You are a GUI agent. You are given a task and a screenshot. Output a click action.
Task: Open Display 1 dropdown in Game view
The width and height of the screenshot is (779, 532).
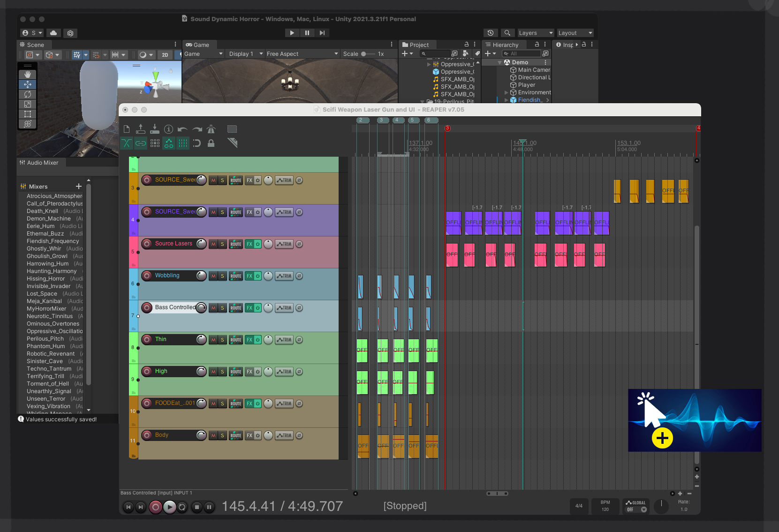click(x=246, y=54)
